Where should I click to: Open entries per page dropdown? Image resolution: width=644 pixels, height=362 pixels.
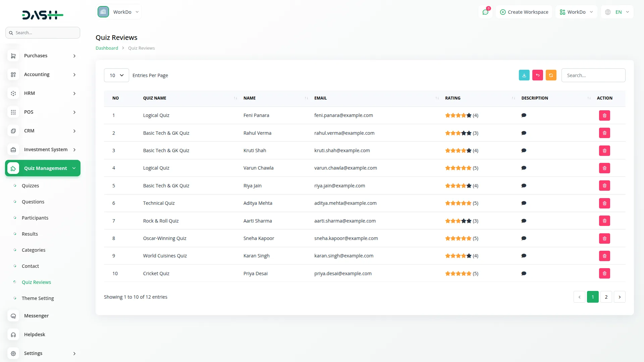116,75
